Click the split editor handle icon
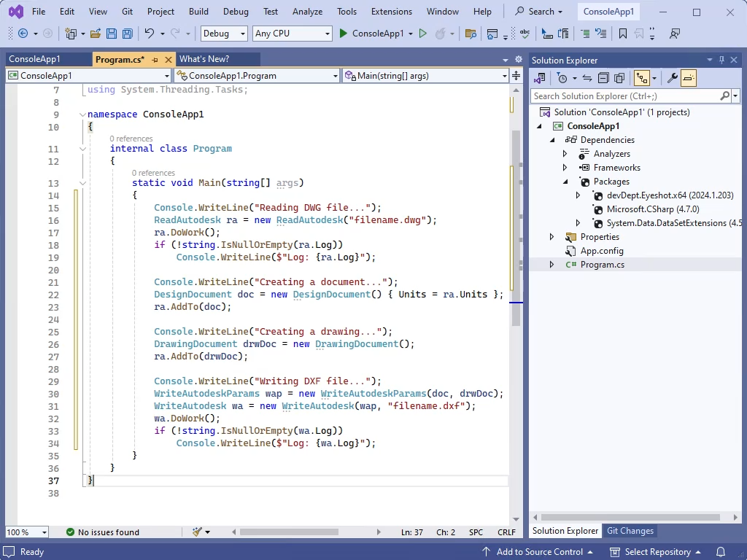 click(x=516, y=76)
